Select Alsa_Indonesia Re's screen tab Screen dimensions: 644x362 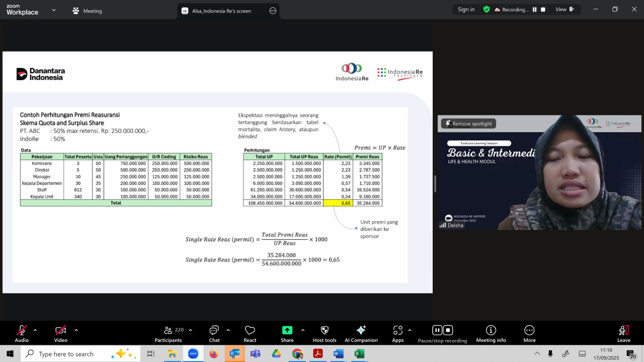[x=221, y=11]
